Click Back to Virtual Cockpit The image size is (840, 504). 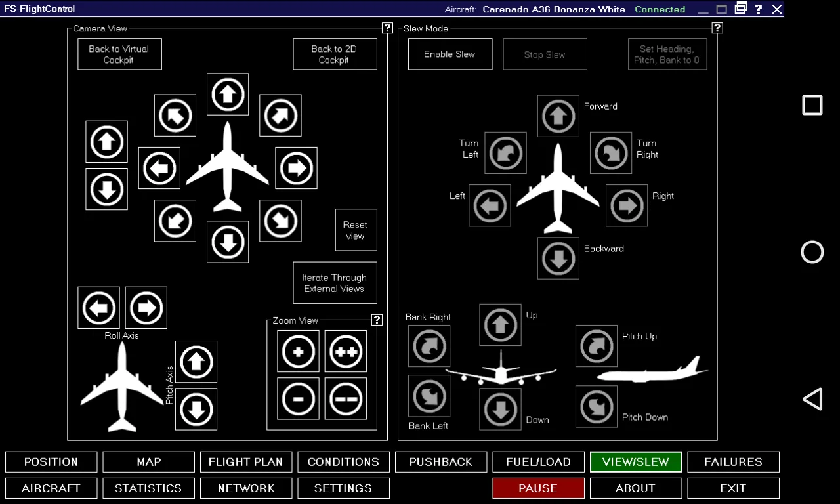coord(119,54)
